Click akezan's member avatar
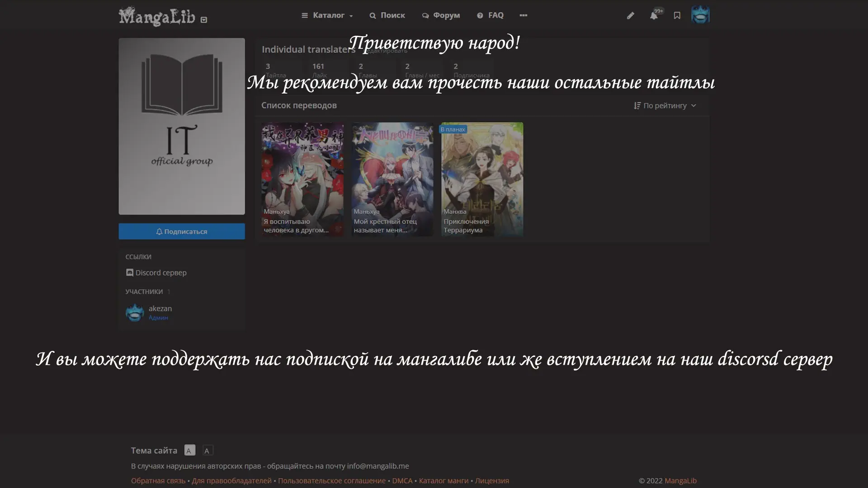 tap(135, 313)
